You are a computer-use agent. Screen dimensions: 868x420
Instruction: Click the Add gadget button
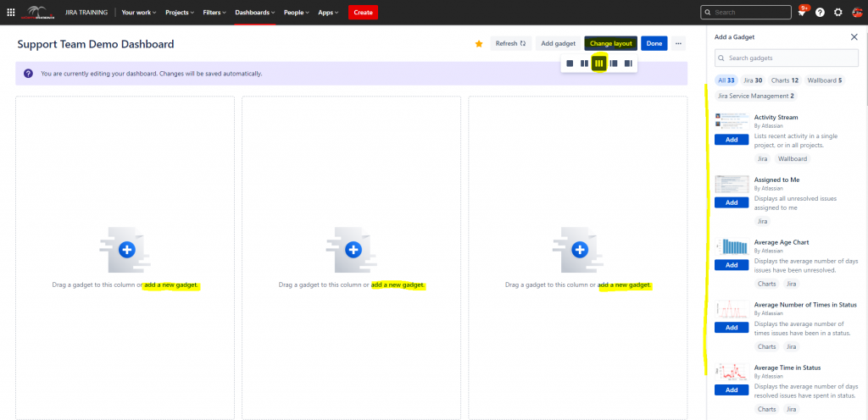tap(559, 44)
